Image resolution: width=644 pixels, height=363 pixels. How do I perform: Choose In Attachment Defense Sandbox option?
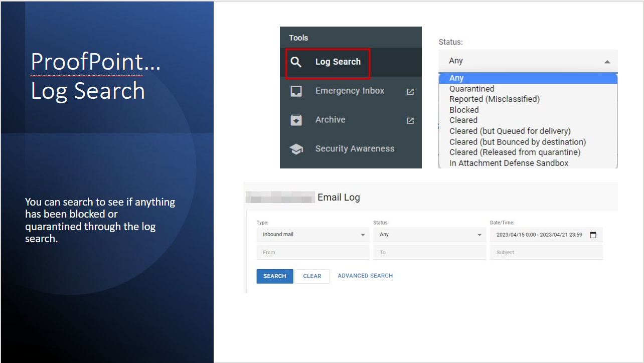pos(509,163)
